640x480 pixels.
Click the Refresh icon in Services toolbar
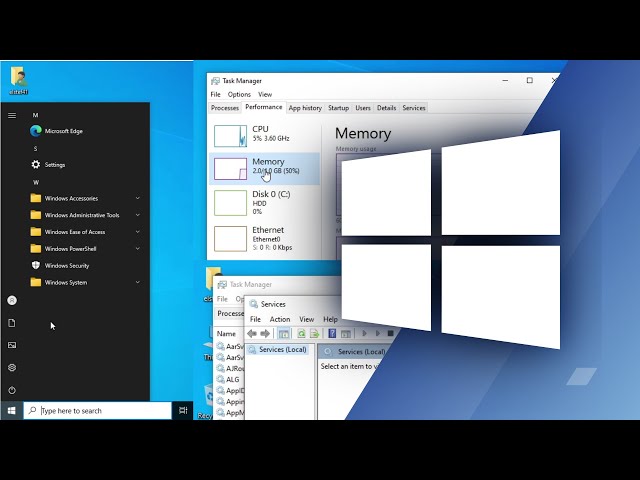[x=301, y=333]
